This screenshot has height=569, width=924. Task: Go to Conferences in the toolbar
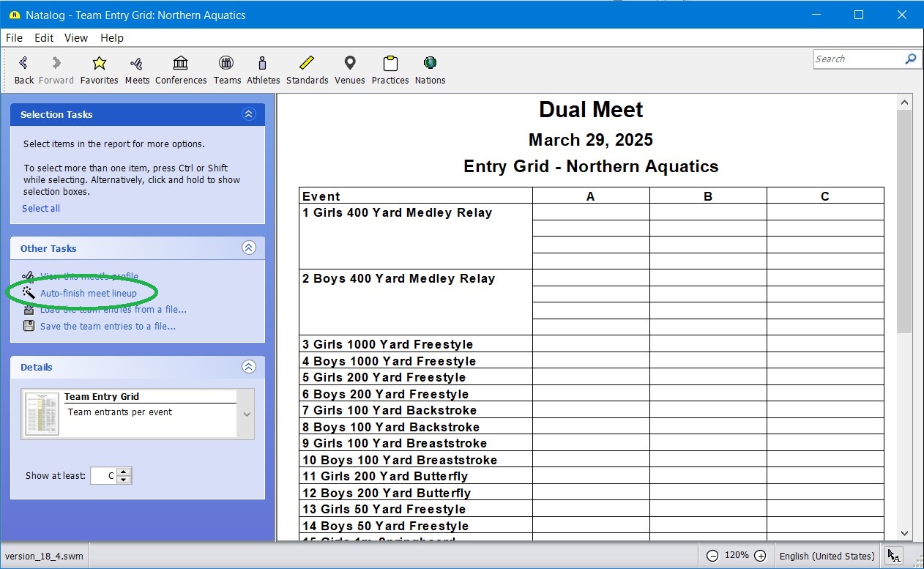pyautogui.click(x=181, y=64)
